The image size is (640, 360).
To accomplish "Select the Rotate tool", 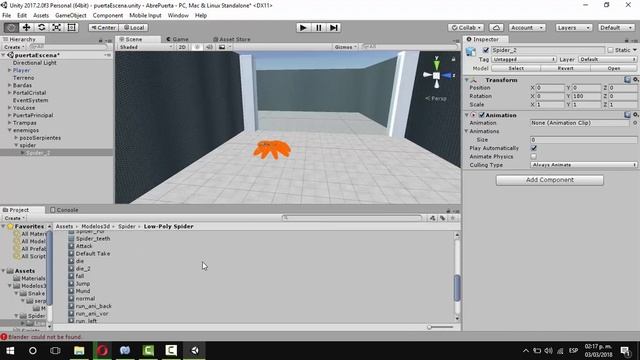I will pos(42,27).
